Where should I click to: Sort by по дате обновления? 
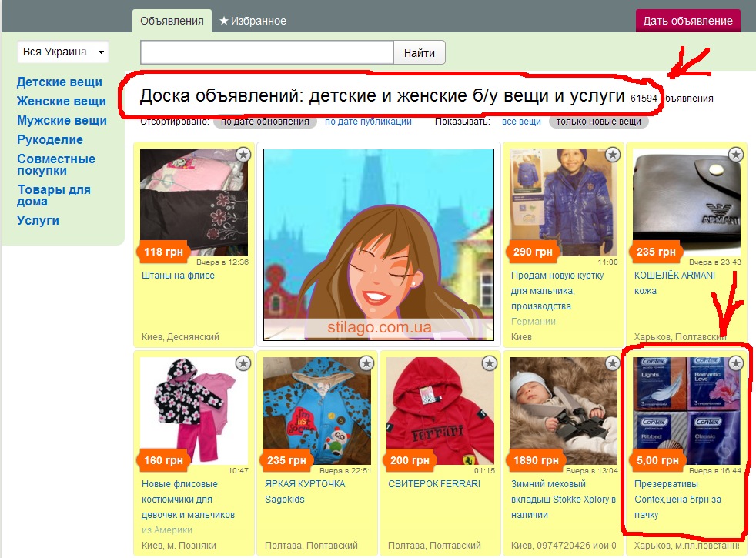(x=265, y=122)
